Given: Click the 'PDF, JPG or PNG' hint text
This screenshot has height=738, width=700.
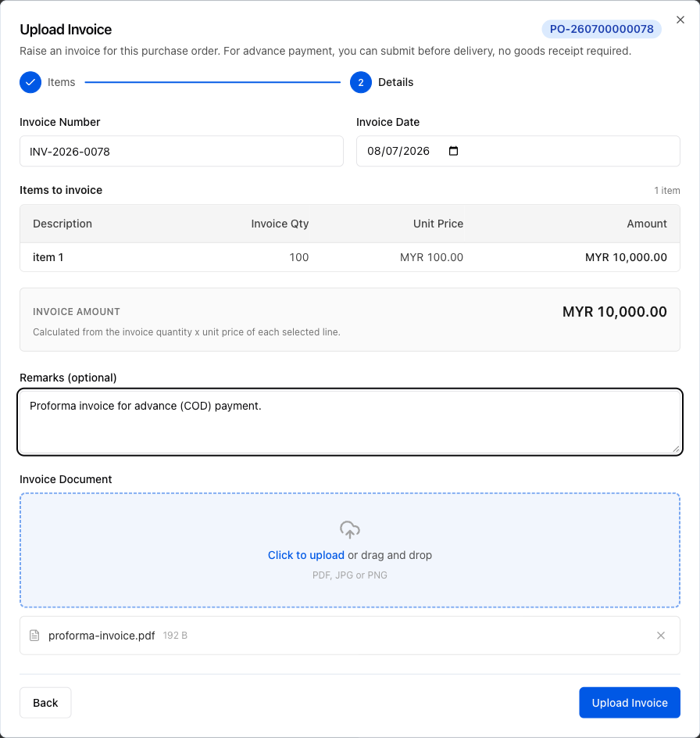Looking at the screenshot, I should pos(350,575).
